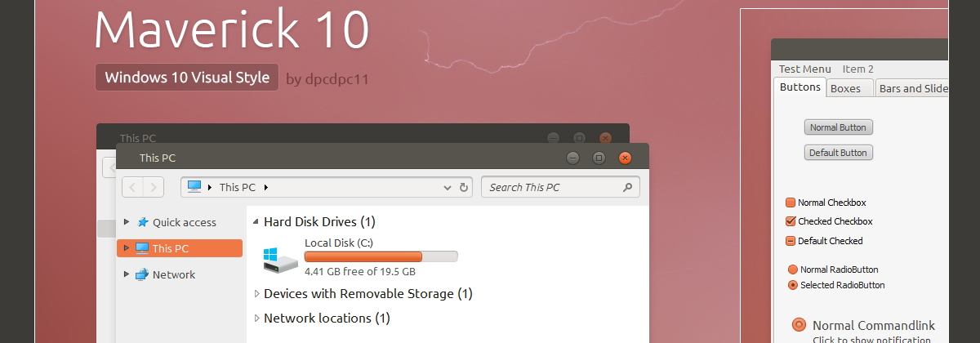Click the arrow before This PC in breadcrumb
Image resolution: width=980 pixels, height=343 pixels.
click(210, 187)
